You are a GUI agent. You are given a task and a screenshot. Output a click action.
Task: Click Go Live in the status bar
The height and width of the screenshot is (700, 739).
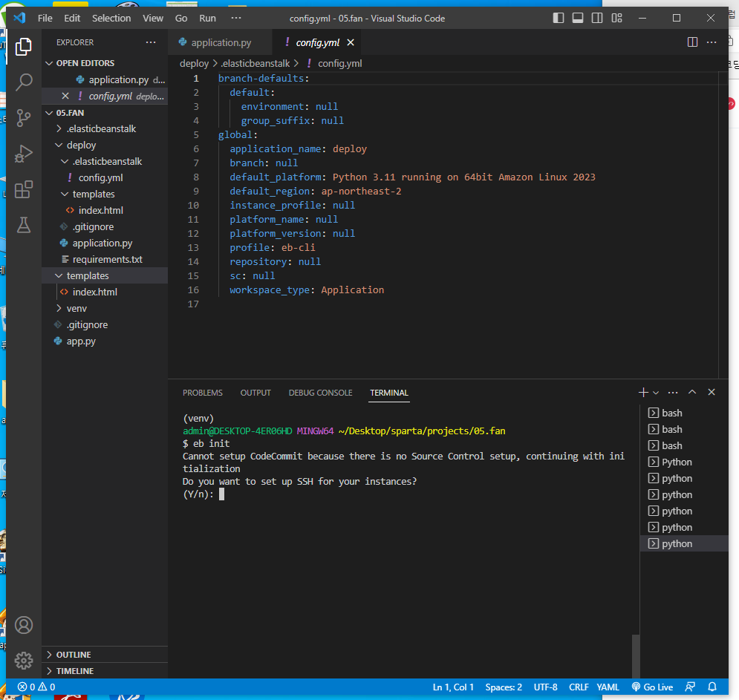[652, 687]
